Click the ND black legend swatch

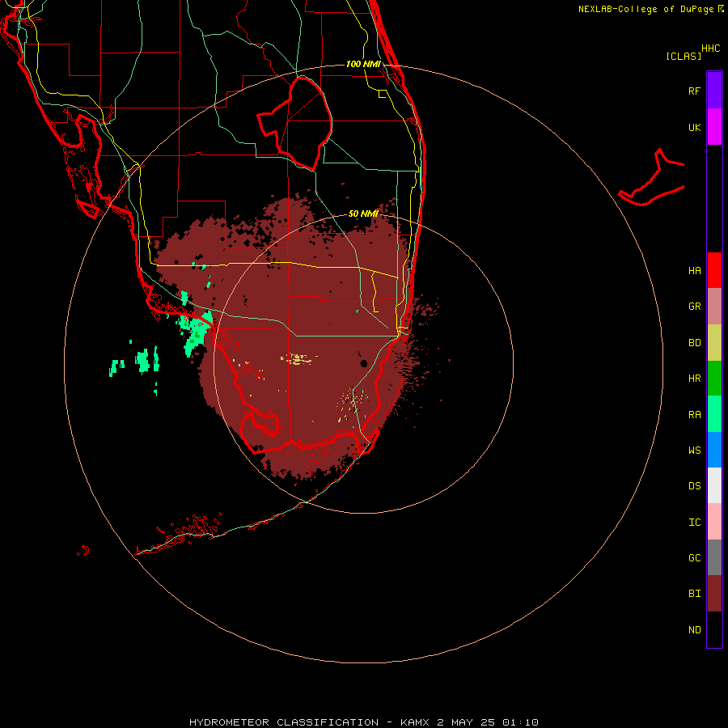tap(714, 629)
